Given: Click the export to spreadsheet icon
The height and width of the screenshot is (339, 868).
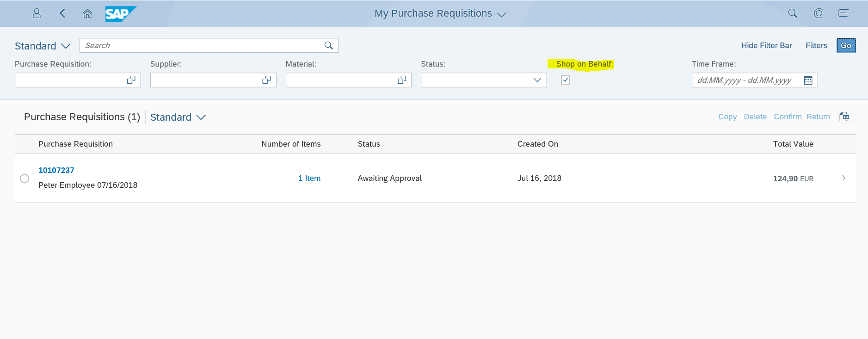Looking at the screenshot, I should tap(844, 117).
